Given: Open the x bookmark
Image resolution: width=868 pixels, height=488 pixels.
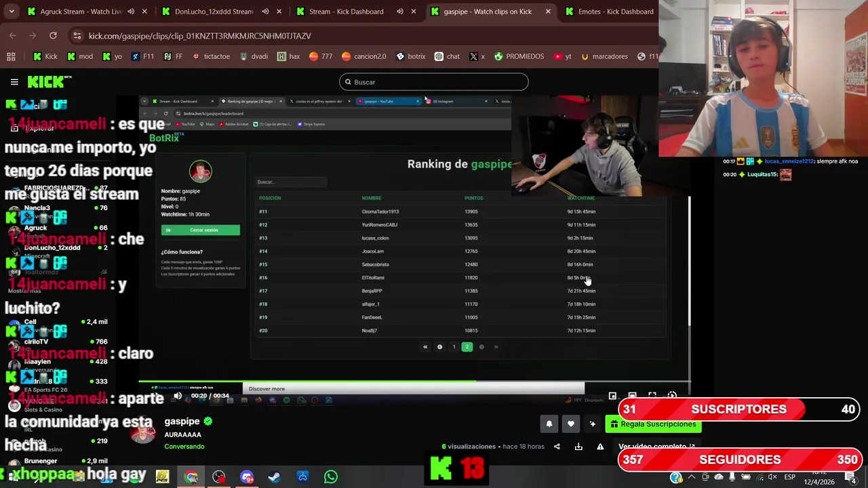Looking at the screenshot, I should click(x=477, y=56).
